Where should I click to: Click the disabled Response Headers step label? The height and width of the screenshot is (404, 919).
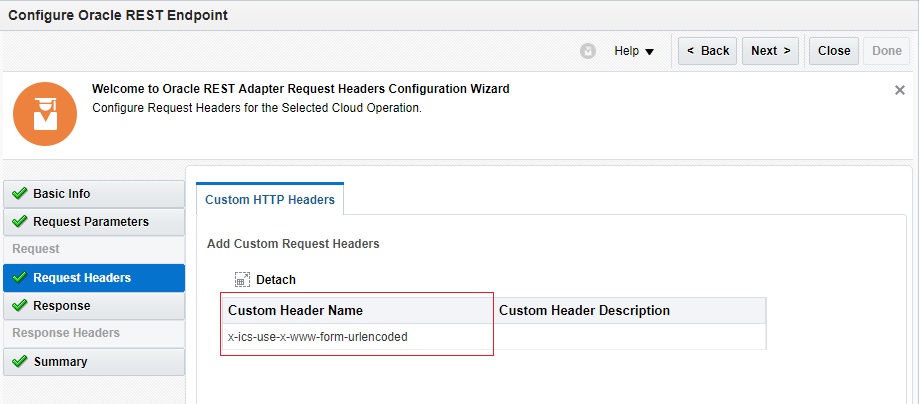[x=66, y=333]
